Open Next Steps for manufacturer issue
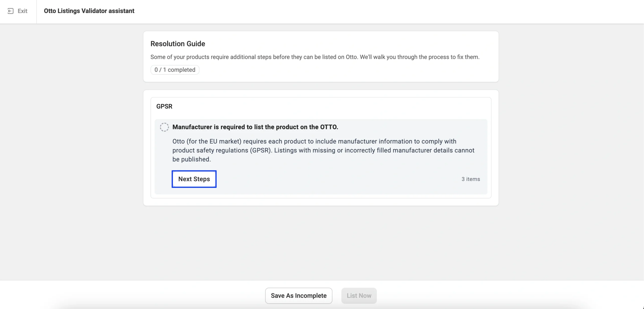 click(x=194, y=179)
